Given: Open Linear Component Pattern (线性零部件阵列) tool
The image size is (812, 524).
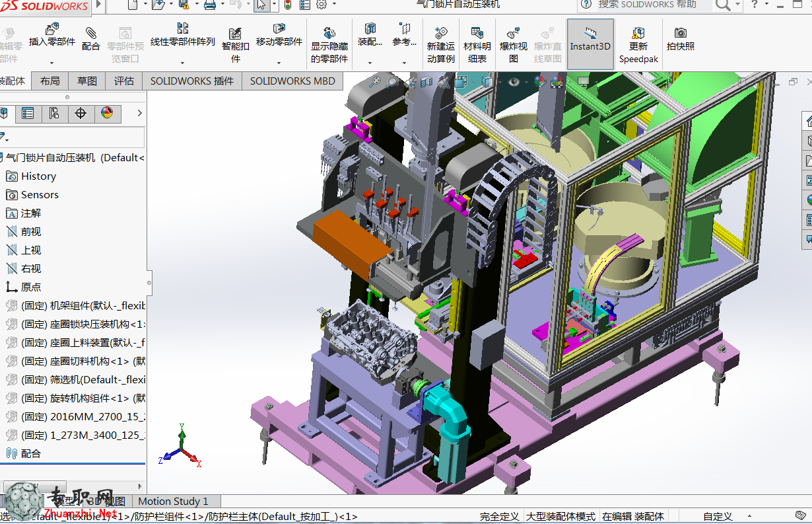Looking at the screenshot, I should pyautogui.click(x=183, y=28).
